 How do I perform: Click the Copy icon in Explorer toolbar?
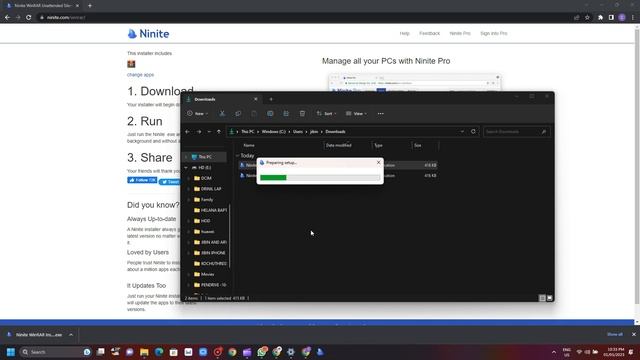point(238,113)
